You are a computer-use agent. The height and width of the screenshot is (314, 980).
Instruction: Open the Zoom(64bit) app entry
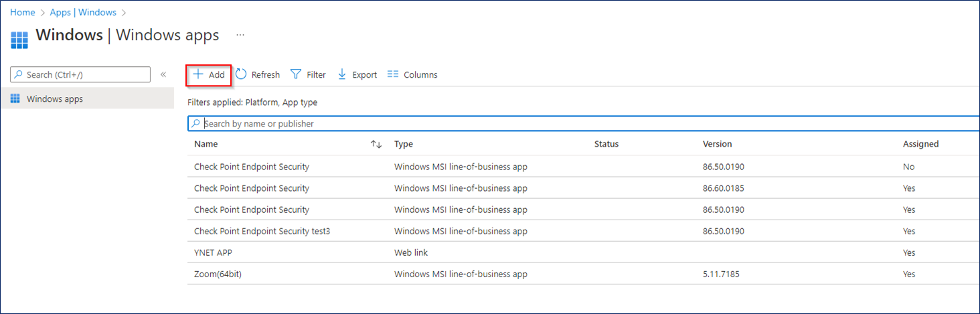(218, 274)
